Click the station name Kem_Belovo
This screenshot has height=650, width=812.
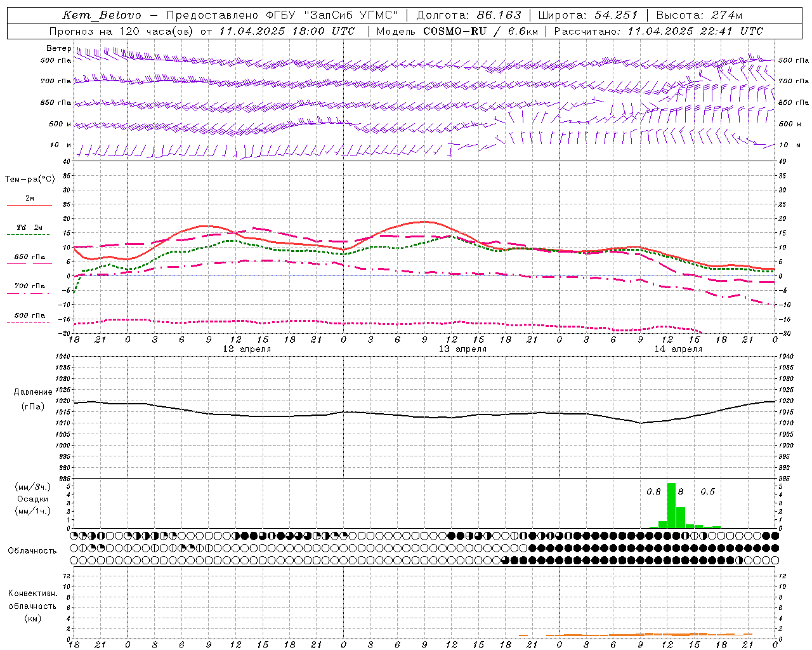point(101,15)
